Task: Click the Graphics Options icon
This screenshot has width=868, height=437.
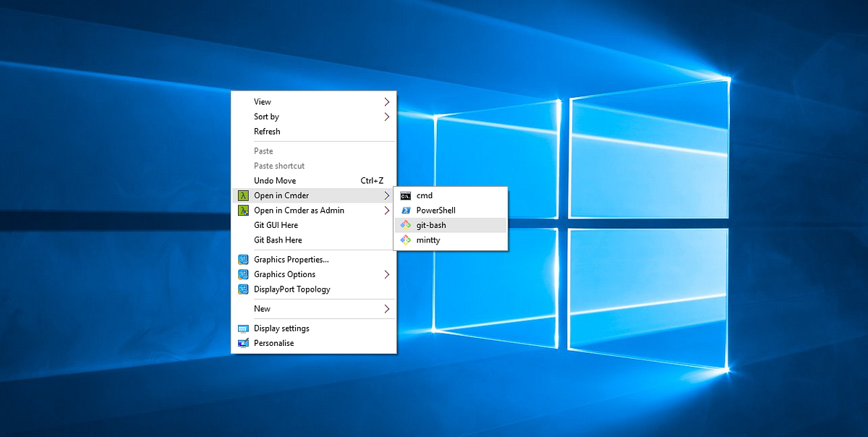Action: tap(244, 273)
